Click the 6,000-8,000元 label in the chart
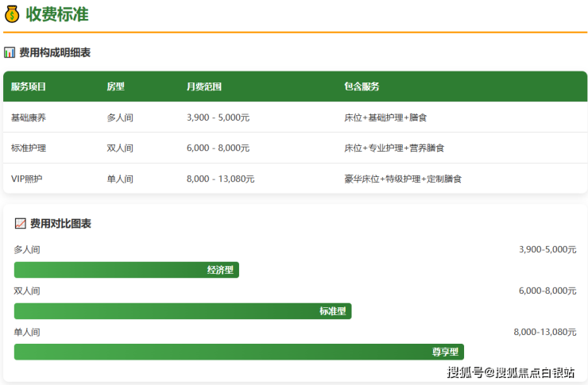 pyautogui.click(x=547, y=291)
